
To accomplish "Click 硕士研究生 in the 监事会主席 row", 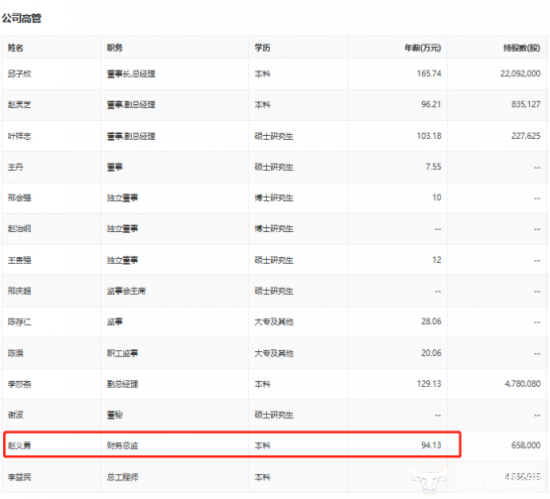I will [274, 291].
